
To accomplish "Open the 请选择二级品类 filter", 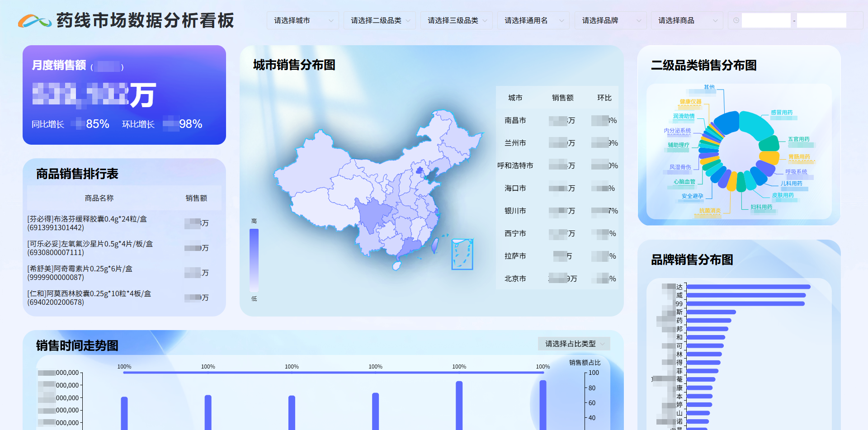I will pyautogui.click(x=379, y=20).
